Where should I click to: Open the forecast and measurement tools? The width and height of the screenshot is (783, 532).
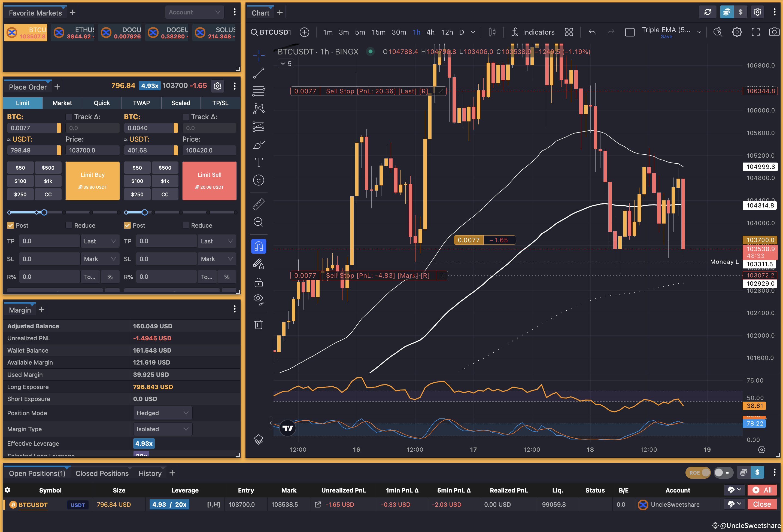pyautogui.click(x=259, y=127)
